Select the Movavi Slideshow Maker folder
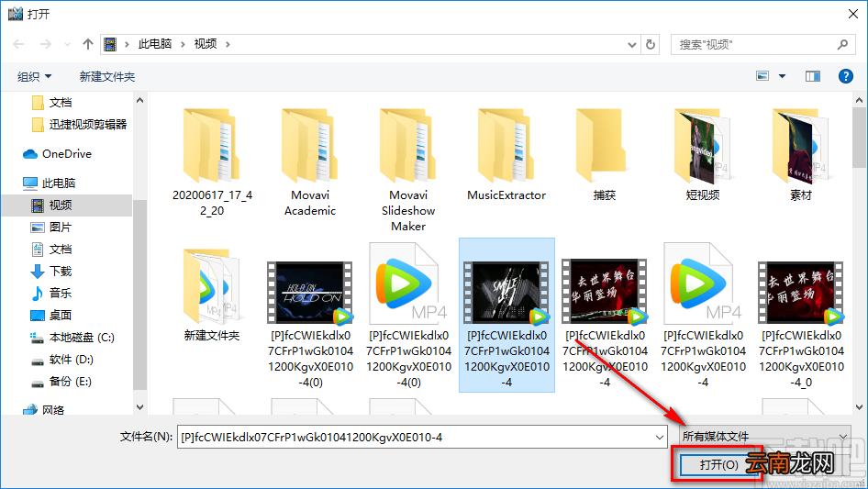The height and width of the screenshot is (489, 868). [408, 170]
